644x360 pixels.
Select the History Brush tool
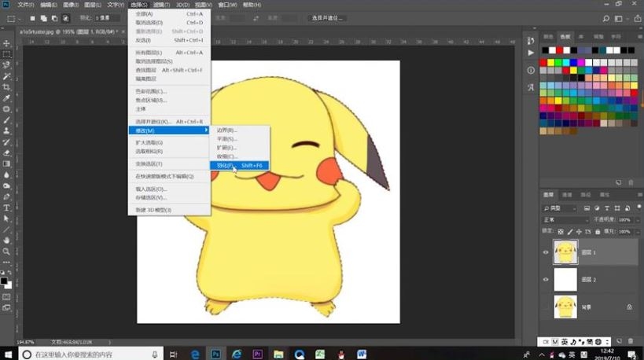[6, 142]
